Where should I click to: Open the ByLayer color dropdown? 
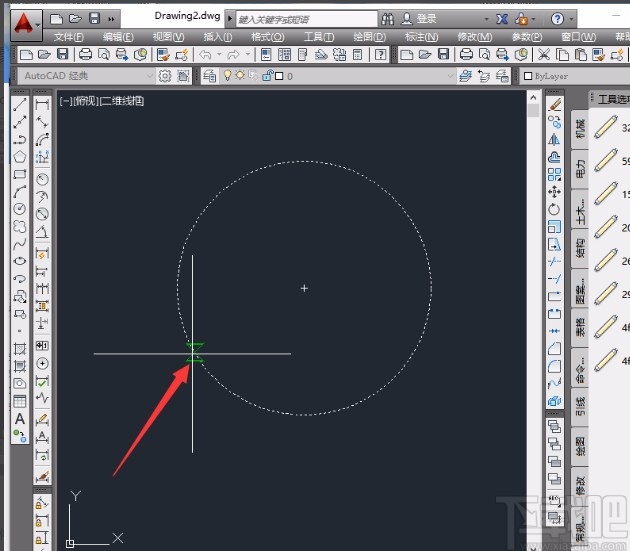pyautogui.click(x=575, y=76)
